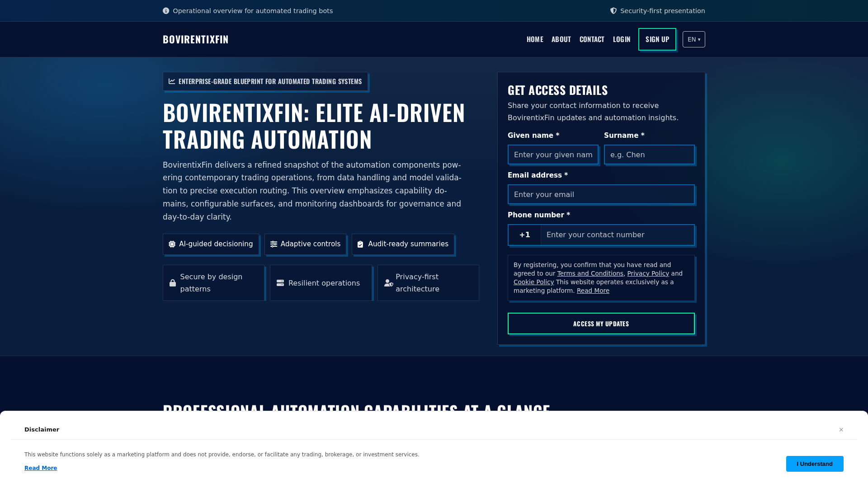Screen dimensions: 868x488
Task: Click the clipboard icon on Audit-ready summaries
Action: click(x=360, y=244)
